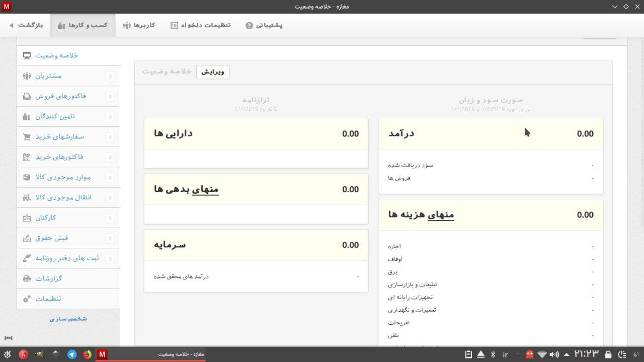
Task: Open Settings (تنظیمات) gears icon in sidebar
Action: (x=27, y=299)
